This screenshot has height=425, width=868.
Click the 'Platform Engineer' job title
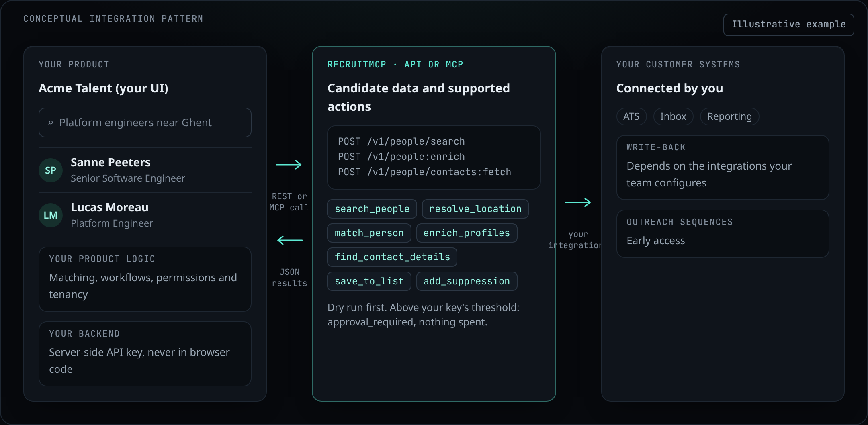(112, 223)
